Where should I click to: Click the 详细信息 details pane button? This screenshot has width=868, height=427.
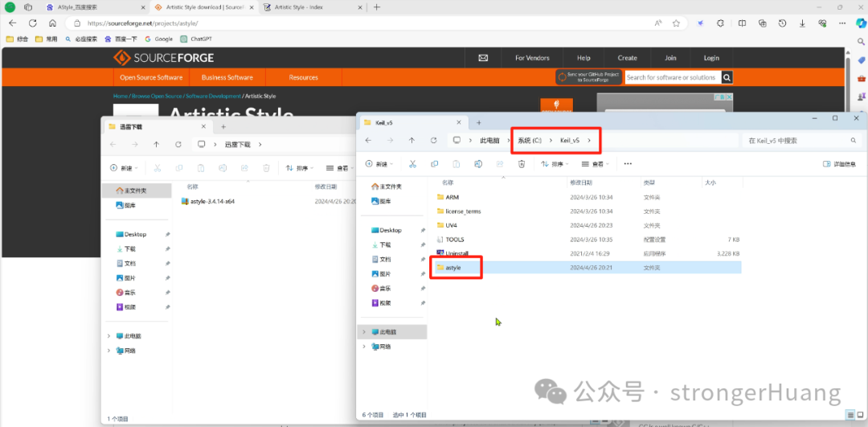pos(839,164)
